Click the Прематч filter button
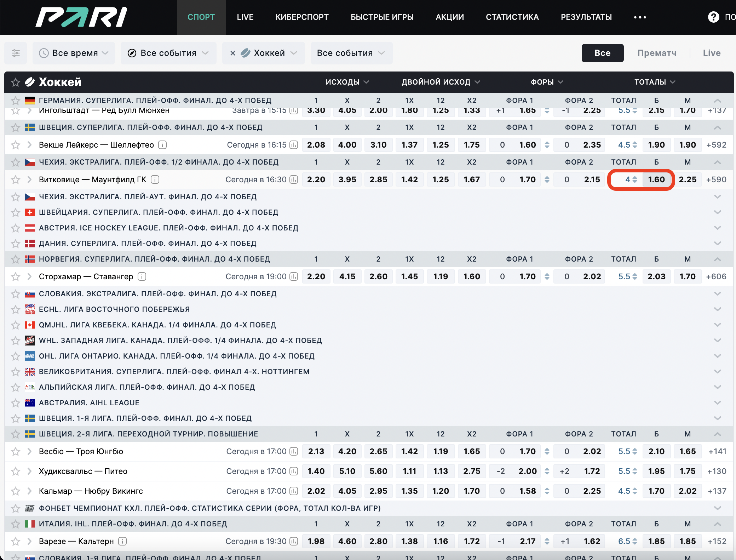The image size is (736, 560). tap(657, 53)
